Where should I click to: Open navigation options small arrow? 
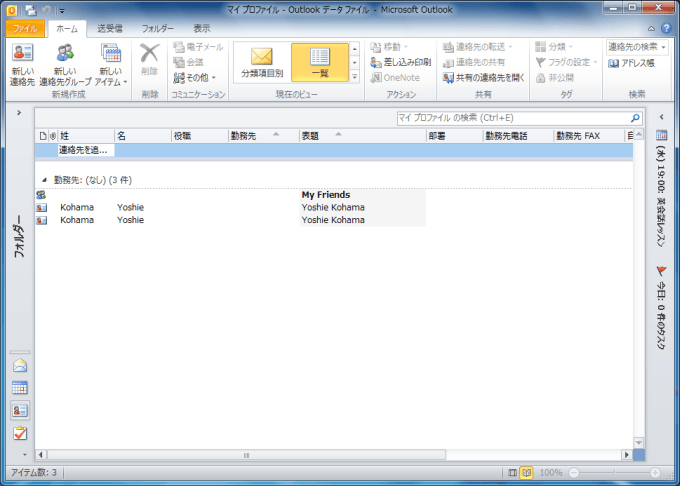(24, 455)
